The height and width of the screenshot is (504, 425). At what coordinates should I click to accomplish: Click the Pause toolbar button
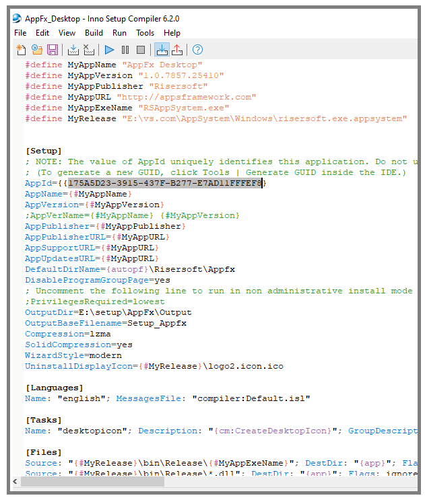(x=125, y=50)
